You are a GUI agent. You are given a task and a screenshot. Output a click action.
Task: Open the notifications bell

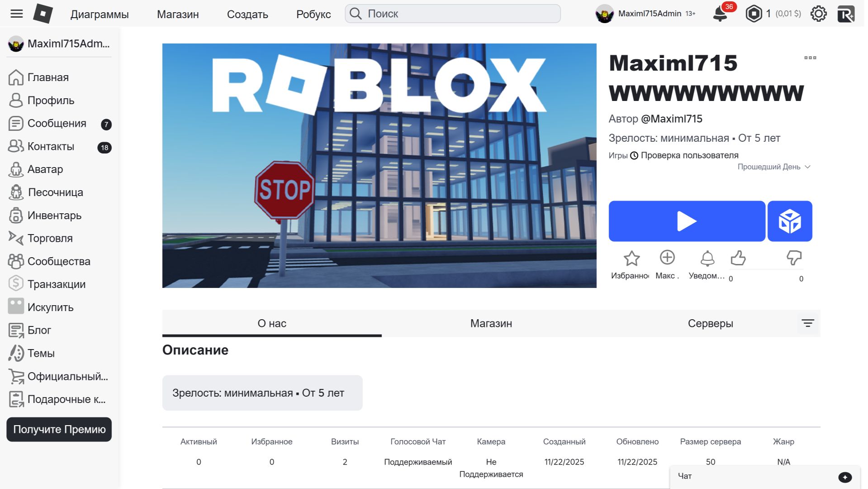(720, 14)
